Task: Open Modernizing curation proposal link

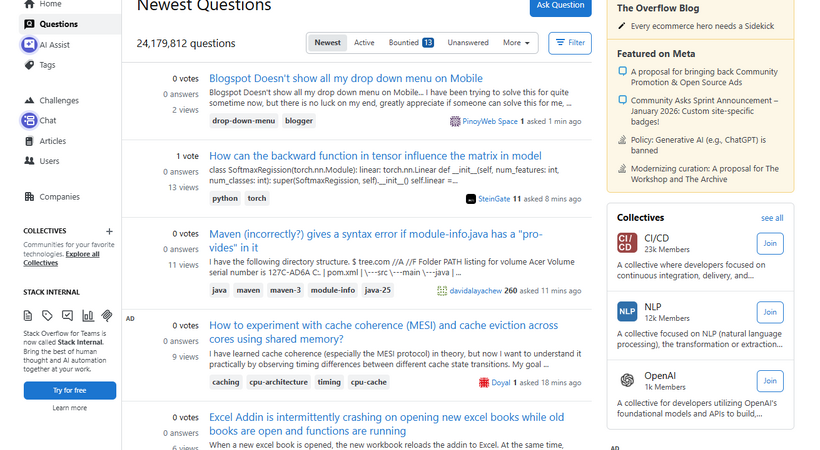Action: point(704,174)
